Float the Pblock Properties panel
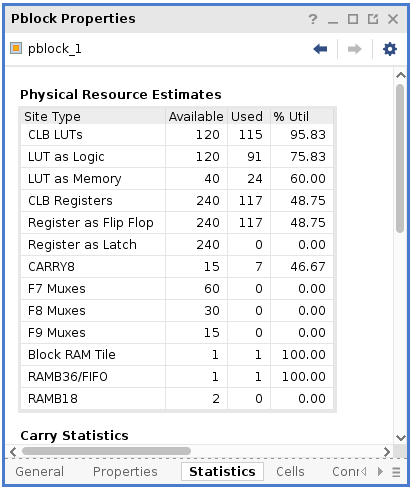Image resolution: width=415 pixels, height=490 pixels. coord(373,19)
